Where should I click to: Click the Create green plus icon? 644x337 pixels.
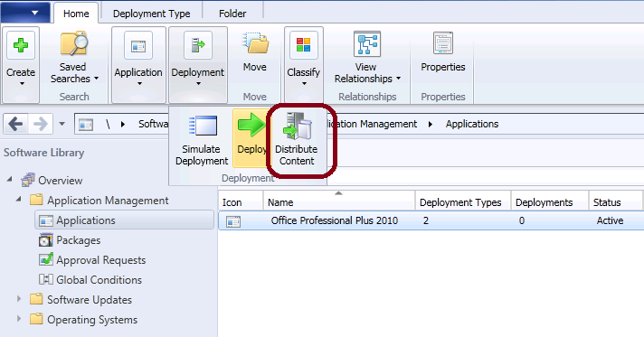point(21,45)
